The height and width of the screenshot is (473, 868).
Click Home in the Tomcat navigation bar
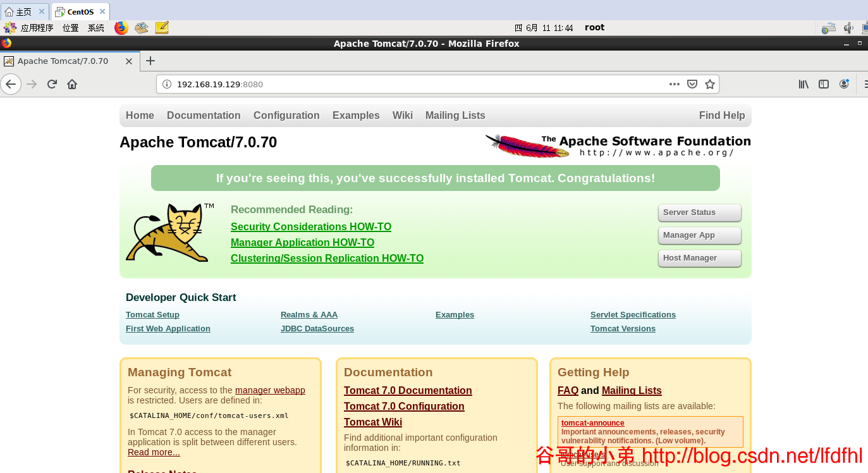140,115
